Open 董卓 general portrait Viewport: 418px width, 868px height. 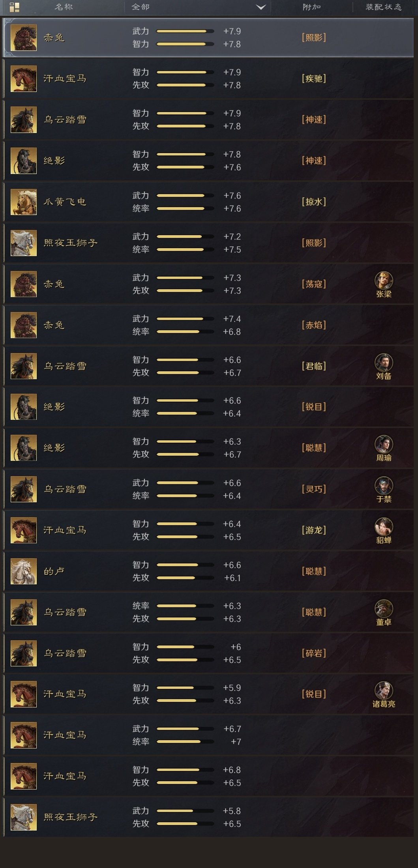384,609
